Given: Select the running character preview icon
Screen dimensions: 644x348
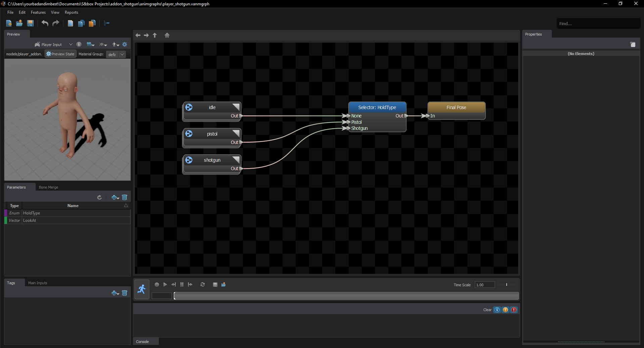Looking at the screenshot, I should tap(141, 289).
